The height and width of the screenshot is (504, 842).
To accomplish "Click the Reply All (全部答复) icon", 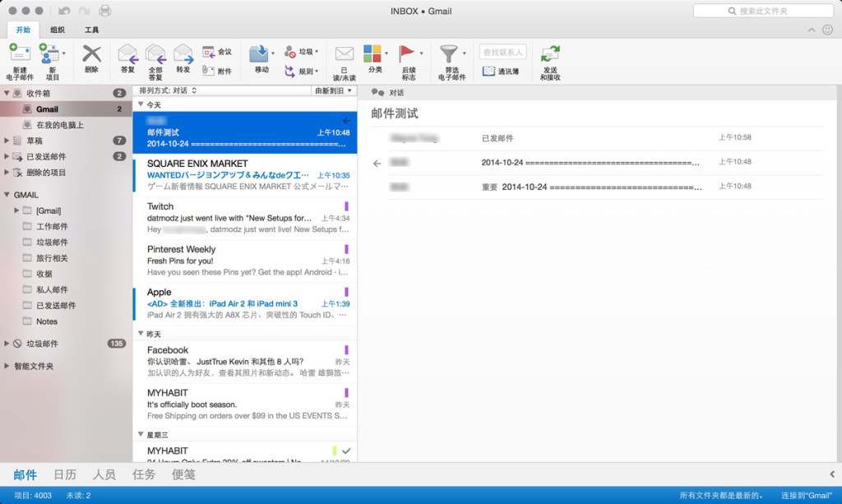I will click(x=155, y=55).
